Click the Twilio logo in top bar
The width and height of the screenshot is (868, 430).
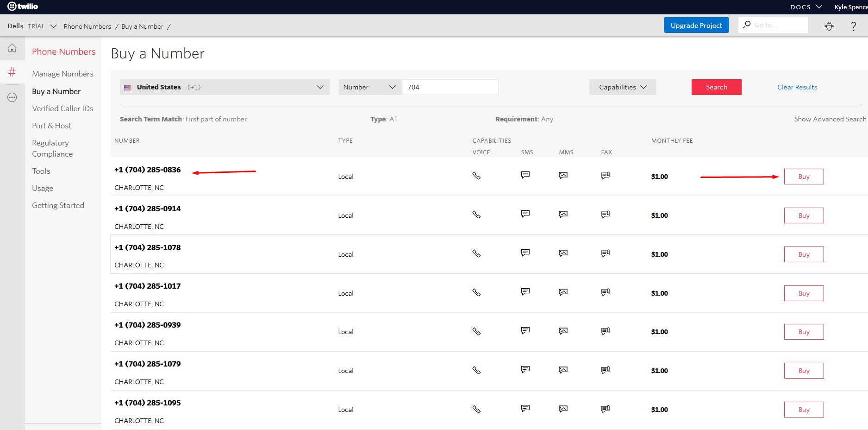23,6
